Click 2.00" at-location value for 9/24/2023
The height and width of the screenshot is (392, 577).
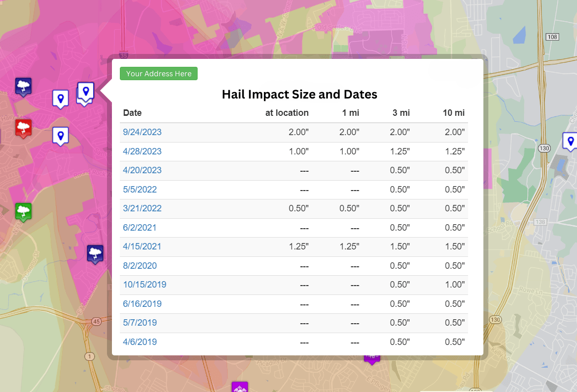click(299, 132)
